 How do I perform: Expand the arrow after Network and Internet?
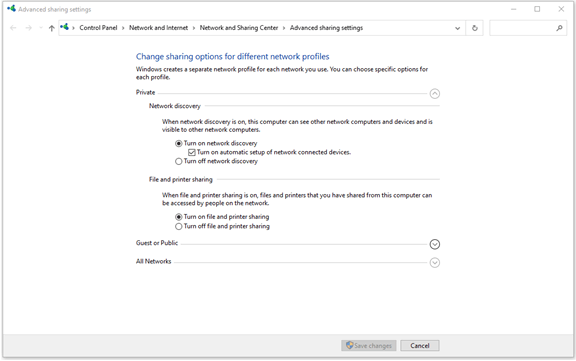(194, 28)
